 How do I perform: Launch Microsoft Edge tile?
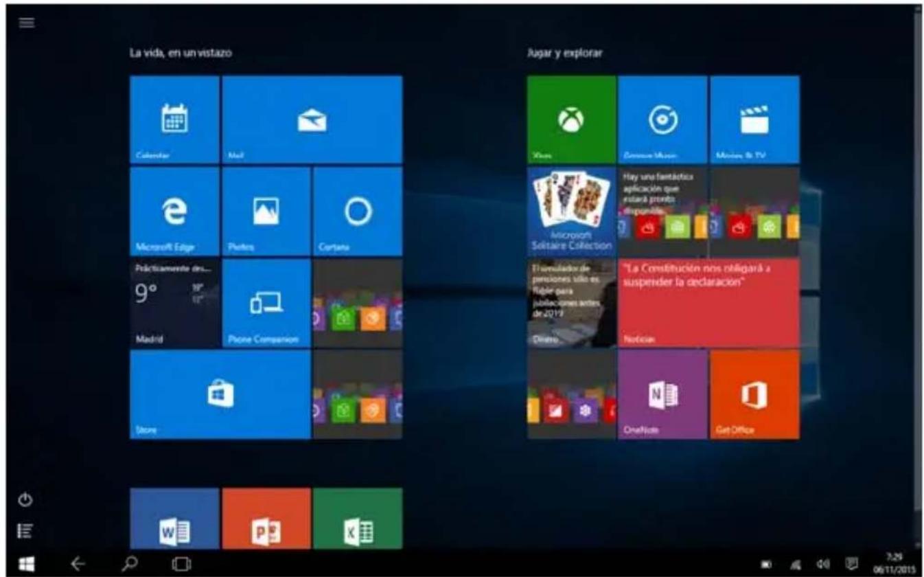174,211
